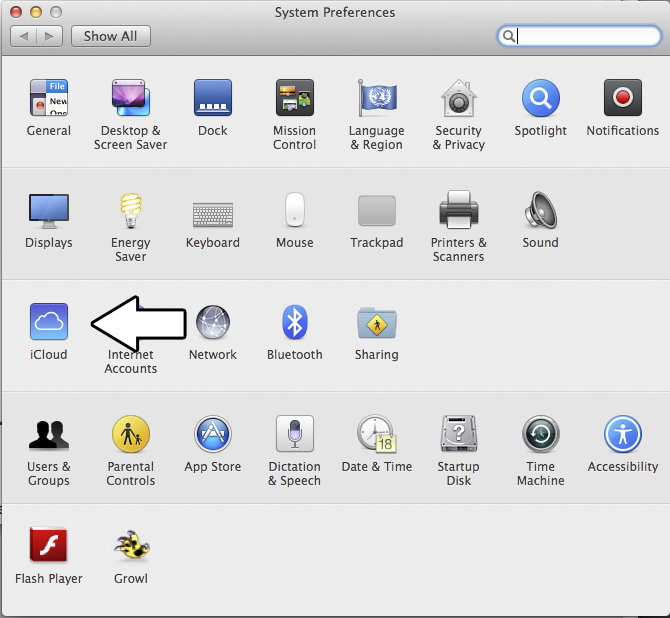Click the magnifier icon in search field
This screenshot has height=618, width=670.
click(x=508, y=36)
